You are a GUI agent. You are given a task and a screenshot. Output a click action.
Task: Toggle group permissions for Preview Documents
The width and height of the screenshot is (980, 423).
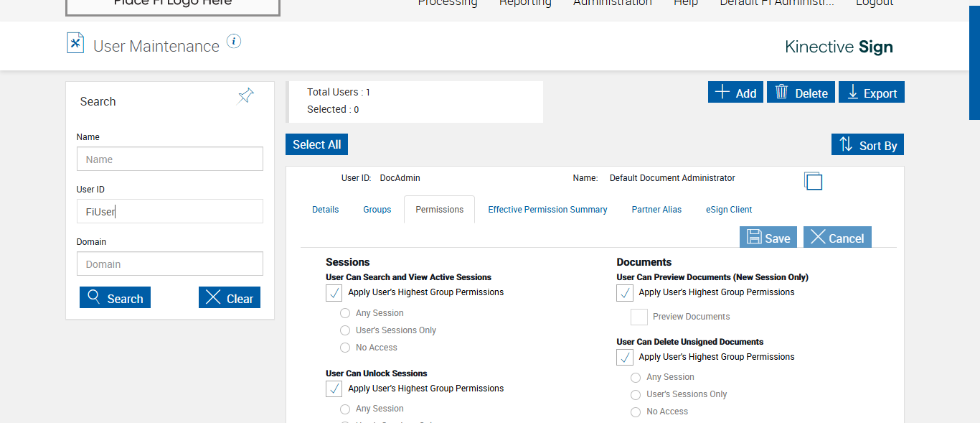tap(625, 293)
